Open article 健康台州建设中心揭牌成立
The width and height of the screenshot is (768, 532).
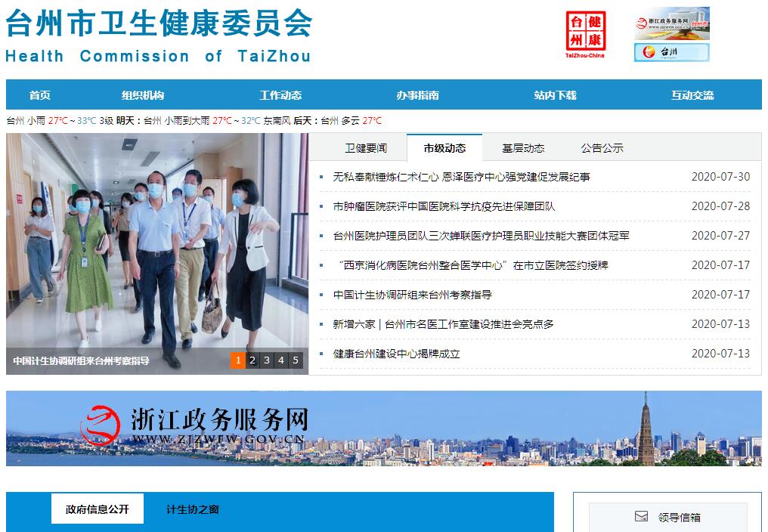pos(396,354)
